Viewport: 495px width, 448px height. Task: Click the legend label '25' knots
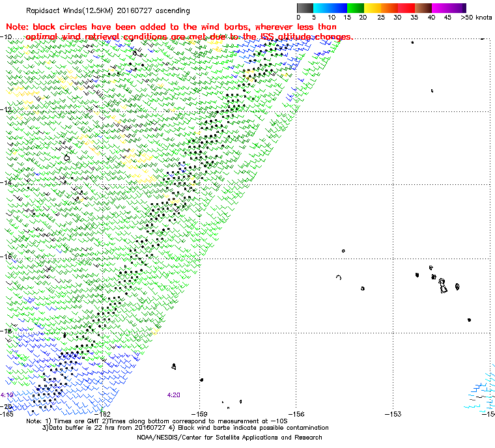(381, 18)
